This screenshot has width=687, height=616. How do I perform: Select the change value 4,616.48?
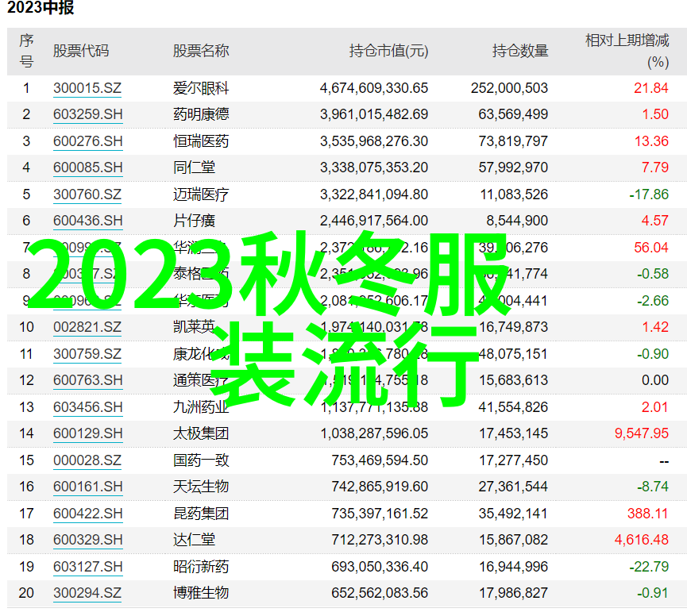click(642, 539)
